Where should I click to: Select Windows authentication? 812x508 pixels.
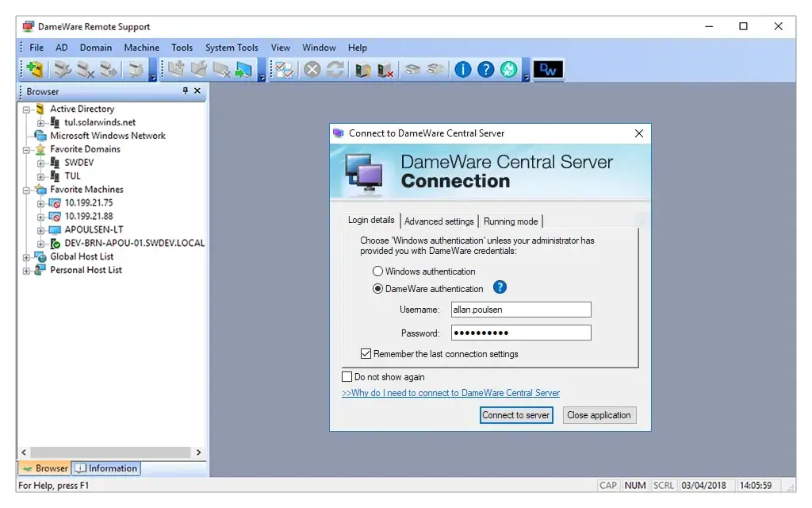(377, 271)
